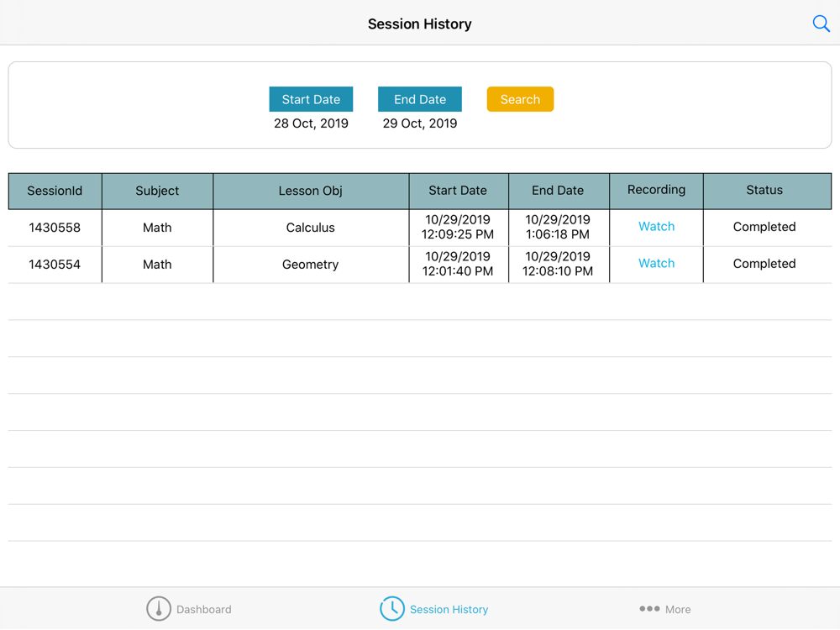The image size is (840, 630).
Task: Click the Subject column header
Action: point(158,191)
